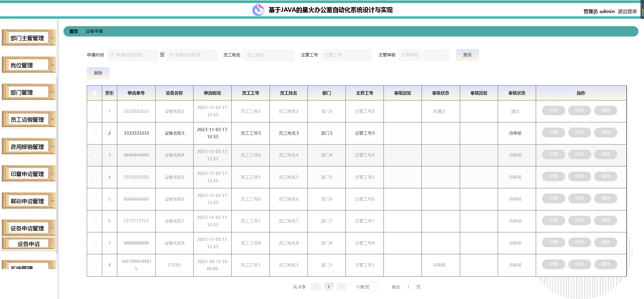Click 退出登录 to log out
This screenshot has height=299, width=644.
click(x=627, y=11)
